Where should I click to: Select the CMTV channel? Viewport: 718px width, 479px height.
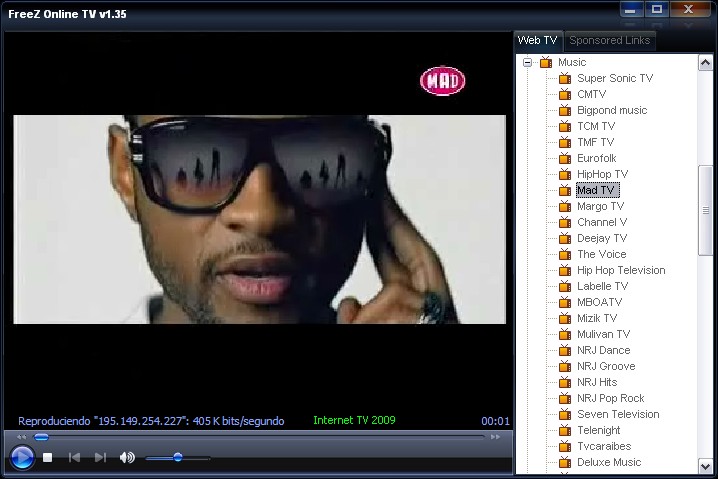(591, 94)
